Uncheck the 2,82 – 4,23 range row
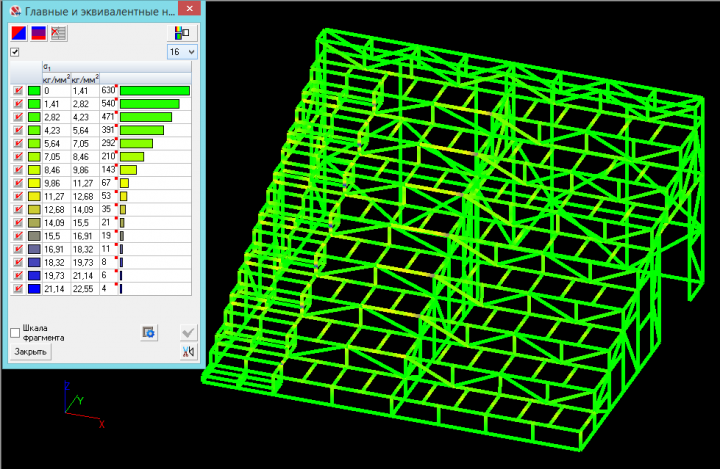Screen dimensions: 720x469 pyautogui.click(x=18, y=117)
